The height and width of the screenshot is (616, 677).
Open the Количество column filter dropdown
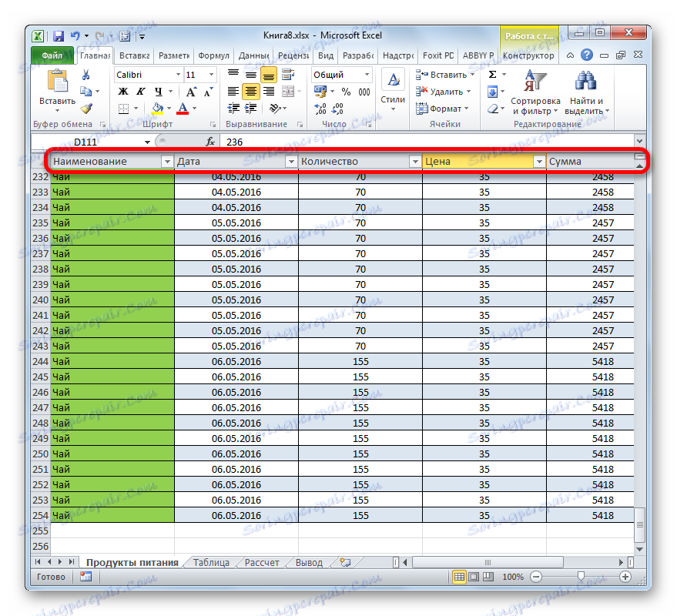pos(414,162)
